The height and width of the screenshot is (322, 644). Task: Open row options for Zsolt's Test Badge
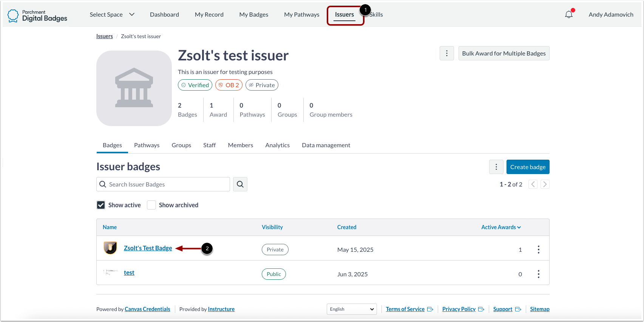tap(539, 250)
